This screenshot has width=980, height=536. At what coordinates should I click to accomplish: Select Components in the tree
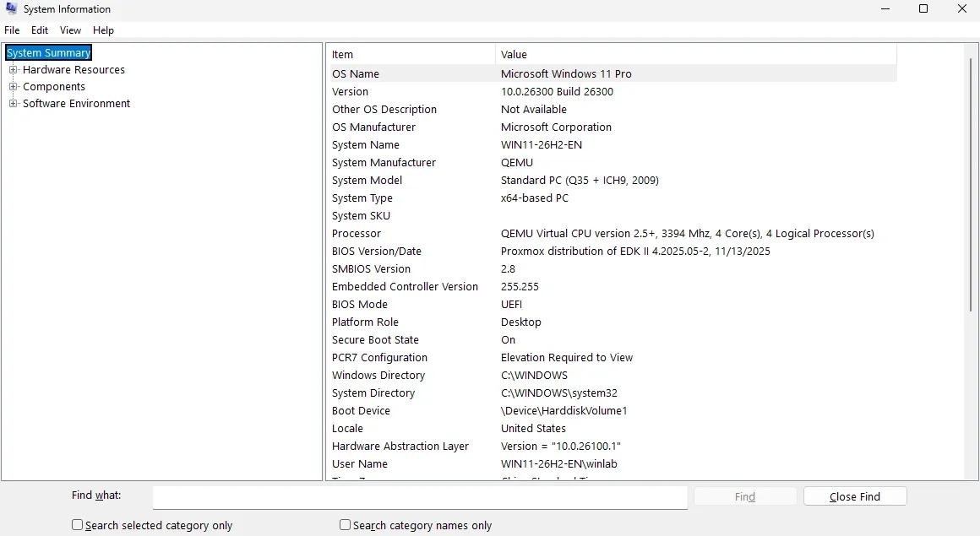pyautogui.click(x=54, y=86)
